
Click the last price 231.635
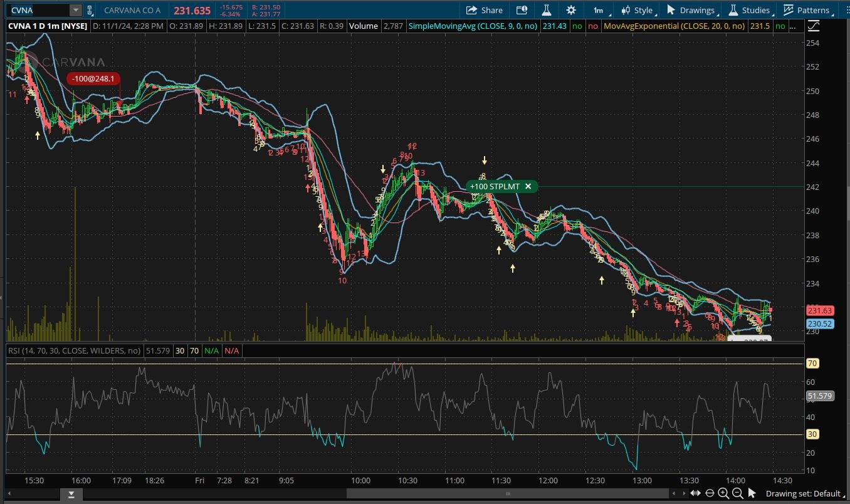(x=192, y=10)
